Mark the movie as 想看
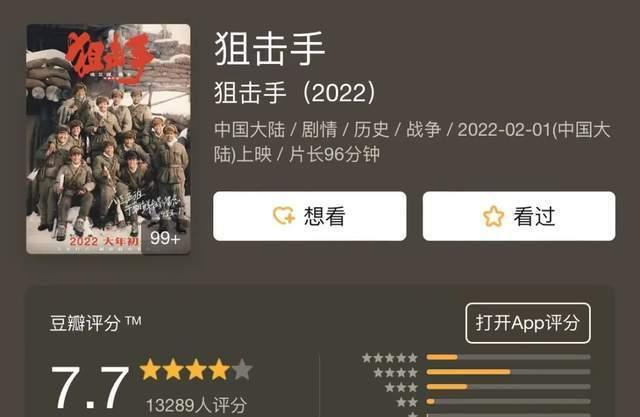 click(309, 216)
